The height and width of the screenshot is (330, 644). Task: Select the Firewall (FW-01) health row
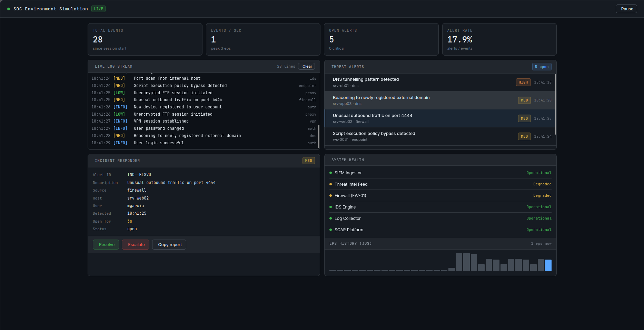pos(440,196)
